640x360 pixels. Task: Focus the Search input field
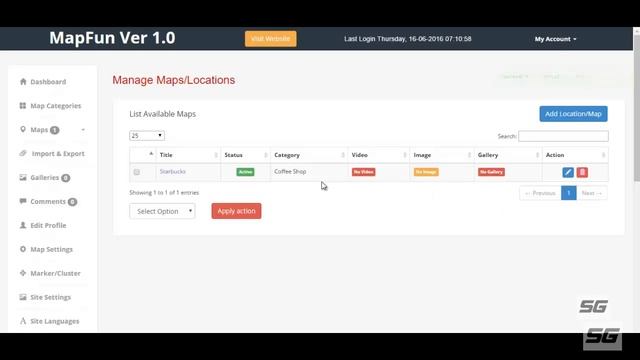tap(563, 136)
